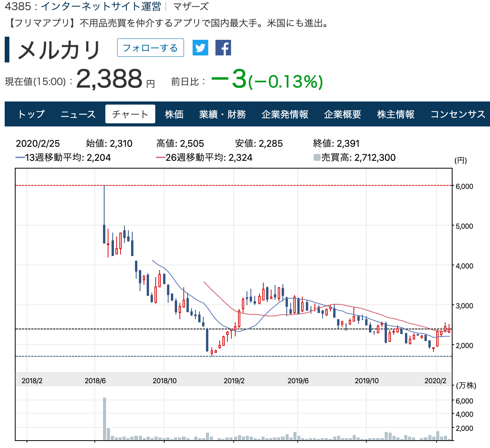The width and height of the screenshot is (490, 448).
Task: Share the page via Facebook icon
Action: tap(223, 48)
